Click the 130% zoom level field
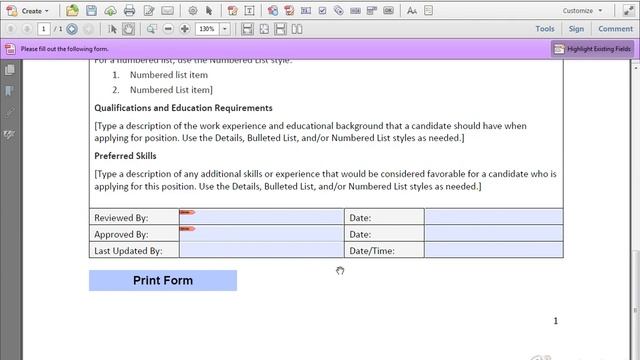 [207, 29]
